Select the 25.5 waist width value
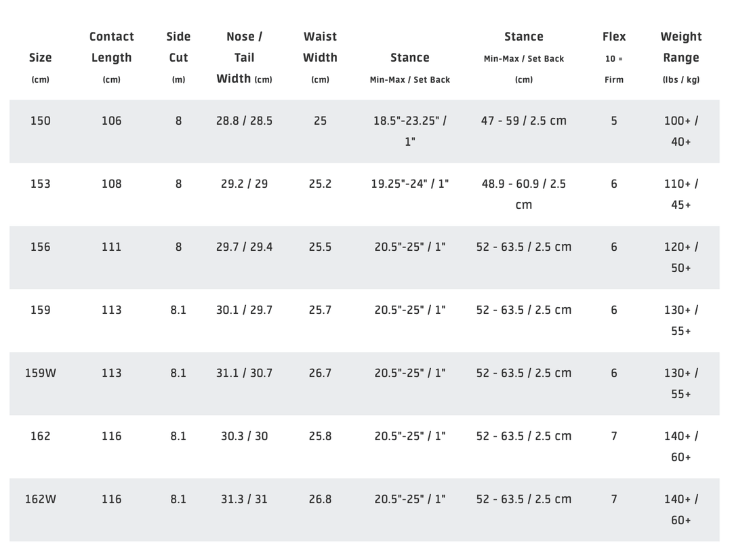732x560 pixels. tap(320, 247)
